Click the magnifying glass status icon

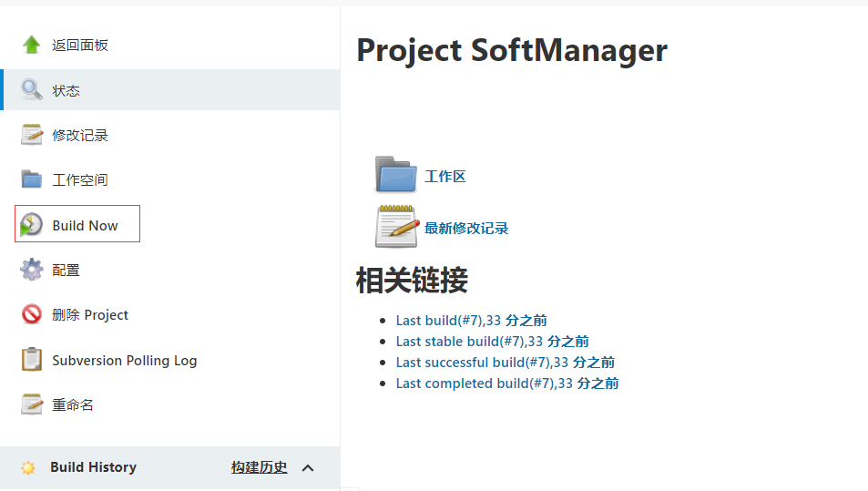click(32, 89)
